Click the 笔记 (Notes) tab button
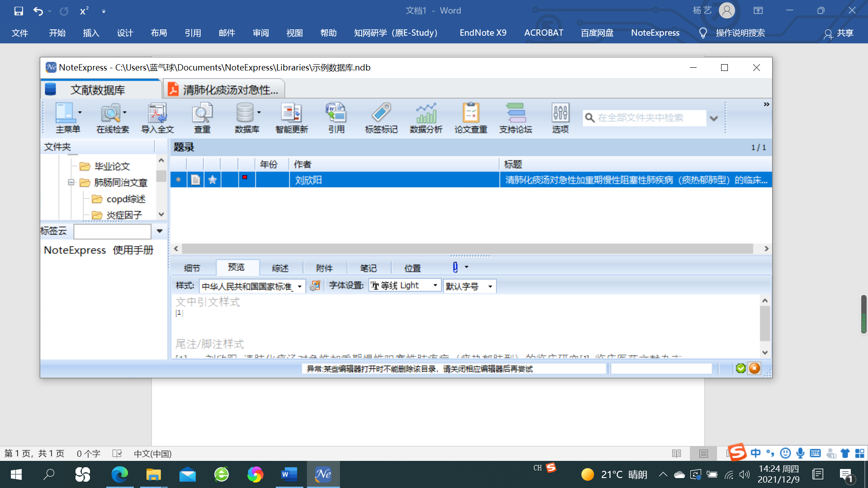Image resolution: width=868 pixels, height=488 pixels. [368, 267]
